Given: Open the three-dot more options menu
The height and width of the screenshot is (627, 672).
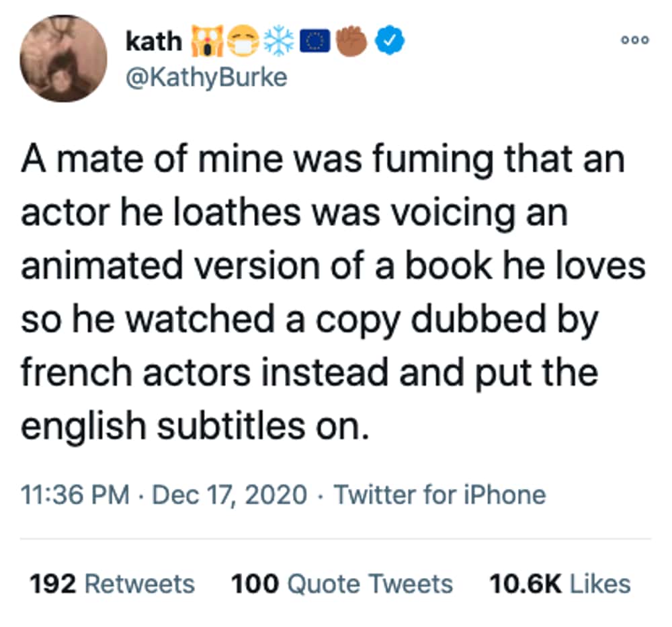Looking at the screenshot, I should 635,40.
